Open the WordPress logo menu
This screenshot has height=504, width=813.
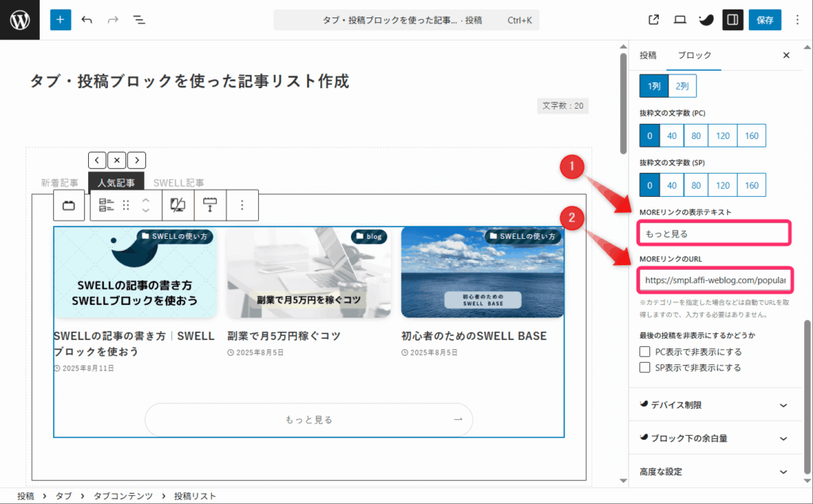pos(20,20)
